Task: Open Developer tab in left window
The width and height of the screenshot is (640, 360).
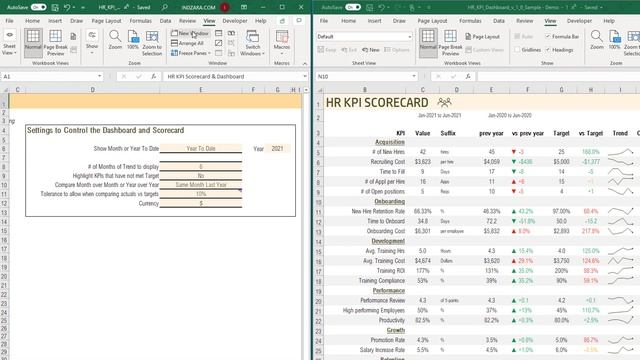Action: [x=235, y=21]
